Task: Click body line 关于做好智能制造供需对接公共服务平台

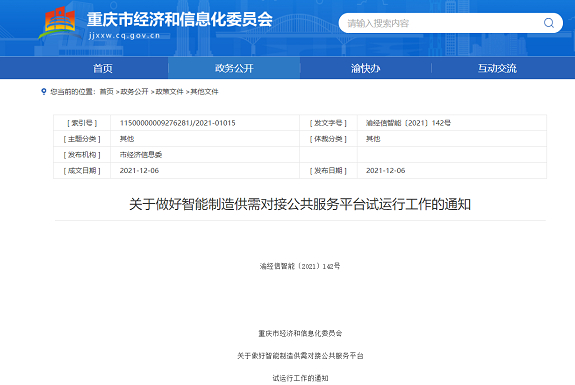Action: pos(300,356)
